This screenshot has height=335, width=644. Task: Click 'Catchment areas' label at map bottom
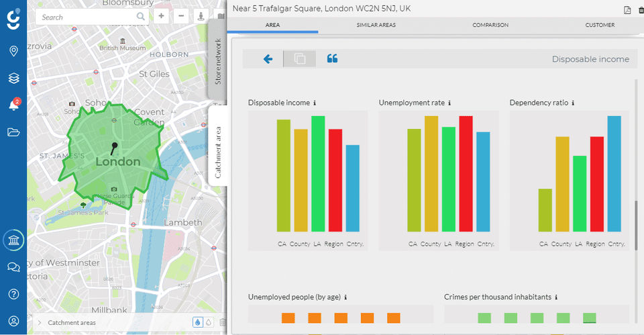pyautogui.click(x=72, y=323)
